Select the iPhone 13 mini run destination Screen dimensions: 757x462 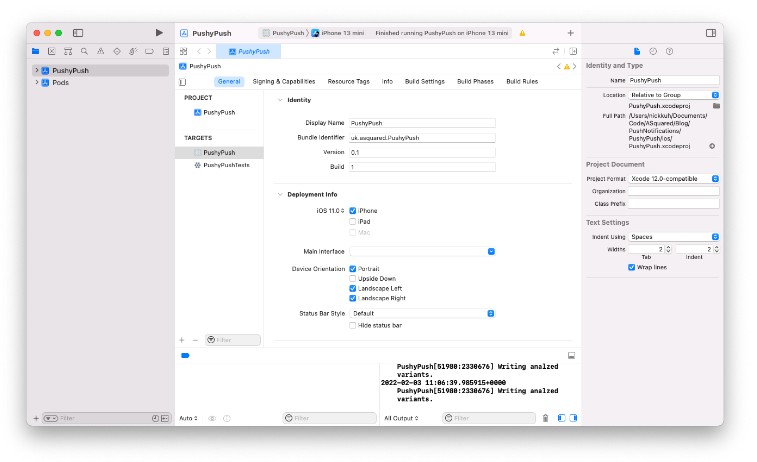pos(337,33)
